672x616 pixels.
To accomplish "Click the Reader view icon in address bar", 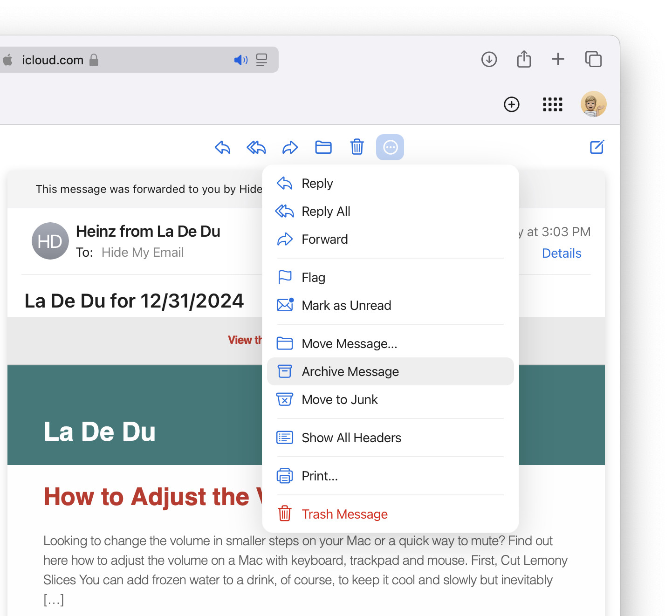I will point(262,60).
